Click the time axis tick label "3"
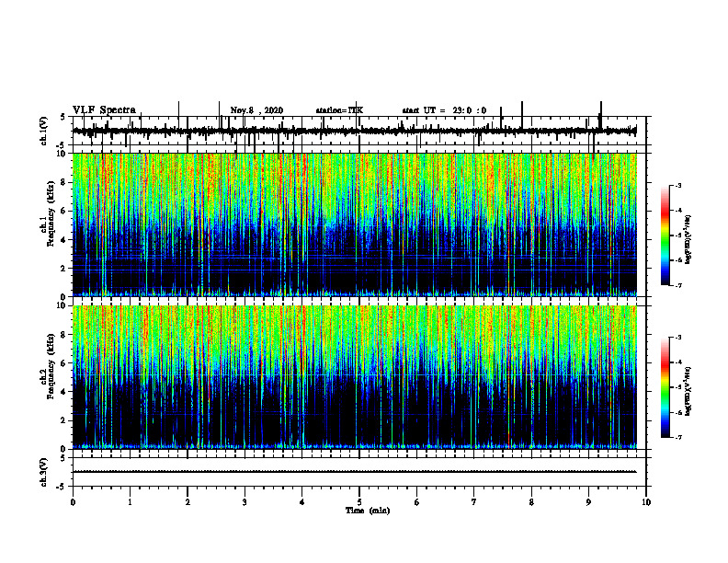 point(245,502)
